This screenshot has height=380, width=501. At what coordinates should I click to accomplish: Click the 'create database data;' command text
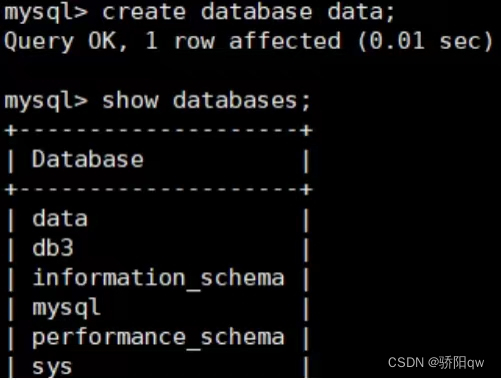click(x=248, y=12)
